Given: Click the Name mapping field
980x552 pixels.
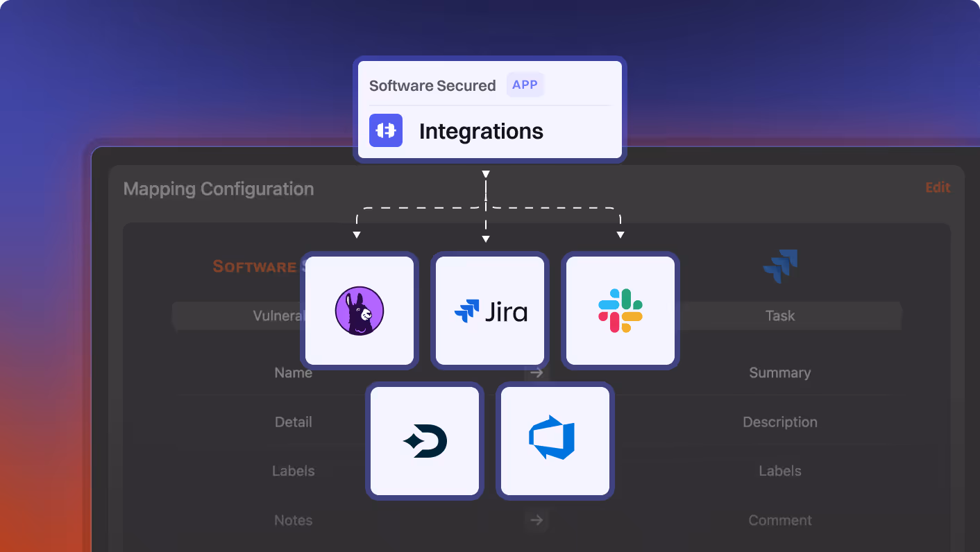Looking at the screenshot, I should coord(293,372).
